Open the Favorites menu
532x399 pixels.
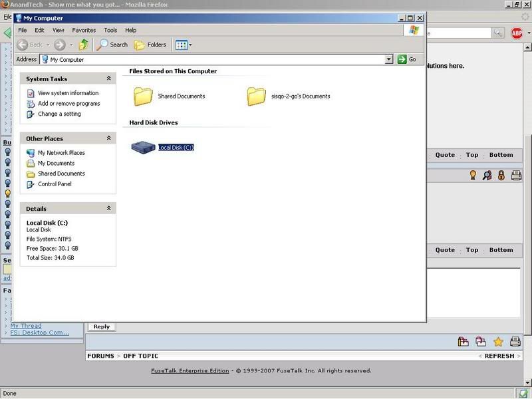tap(84, 30)
